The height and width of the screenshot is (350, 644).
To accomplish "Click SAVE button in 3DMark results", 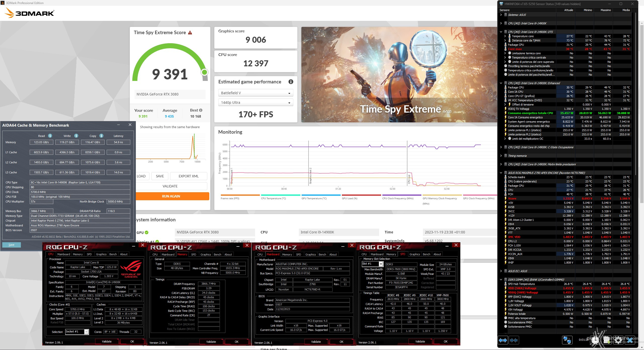I will tap(160, 176).
